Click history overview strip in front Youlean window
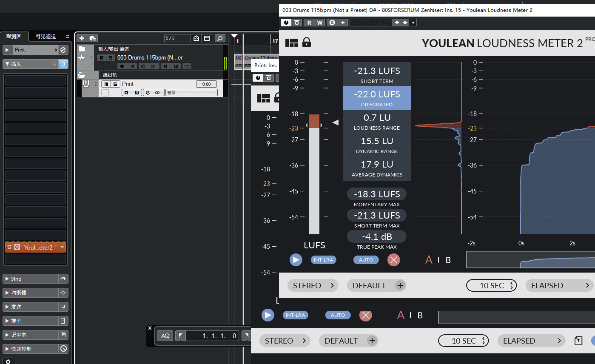 (530, 260)
